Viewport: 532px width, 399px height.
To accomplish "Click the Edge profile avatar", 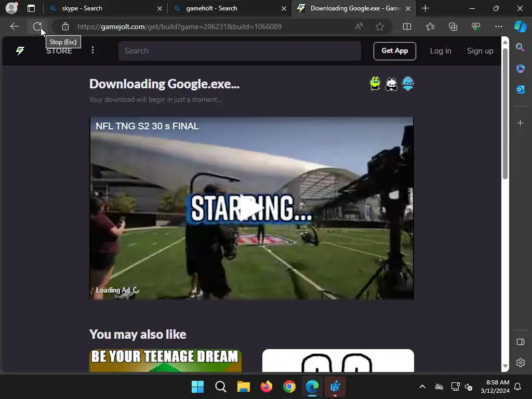I will pyautogui.click(x=11, y=8).
